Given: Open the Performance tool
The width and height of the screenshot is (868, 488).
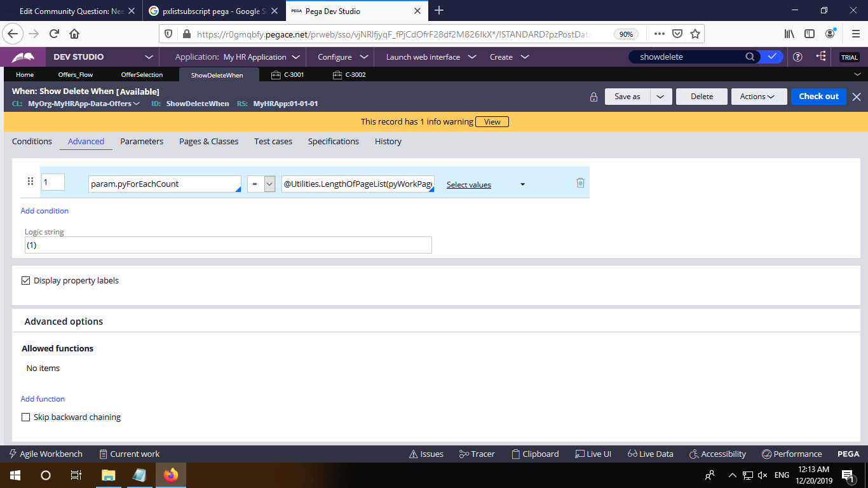Looking at the screenshot, I should (x=792, y=454).
